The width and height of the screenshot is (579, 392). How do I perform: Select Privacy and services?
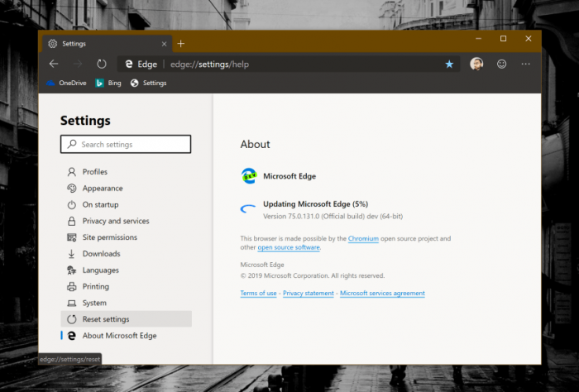115,221
